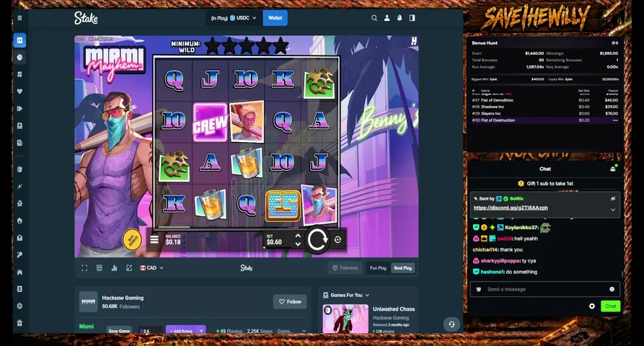Open the USDC currency dropdown
This screenshot has width=644, height=346.
click(x=244, y=18)
